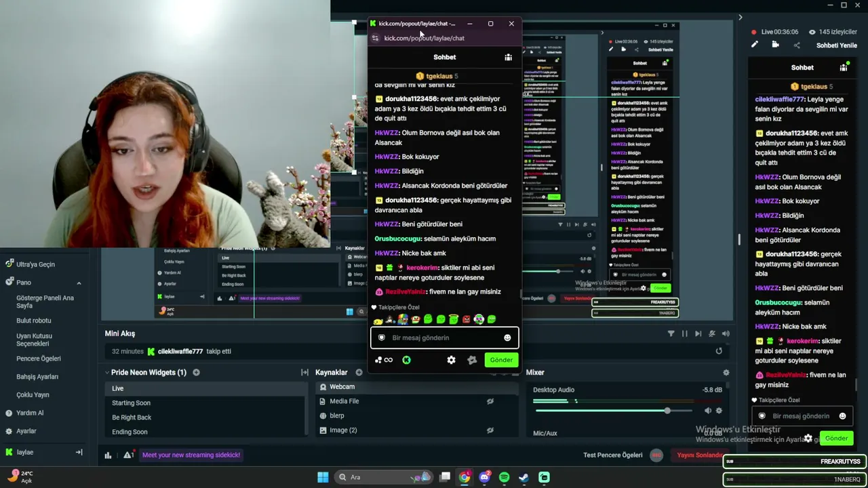Screen dimensions: 868x488
Task: Toggle Image (2) source visibility
Action: 490,430
